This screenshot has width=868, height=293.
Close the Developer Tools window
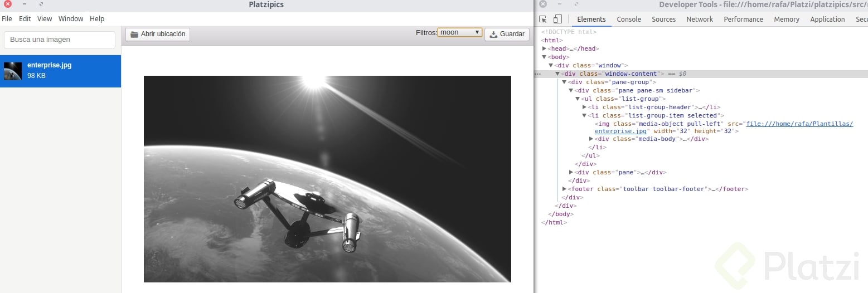coord(543,4)
